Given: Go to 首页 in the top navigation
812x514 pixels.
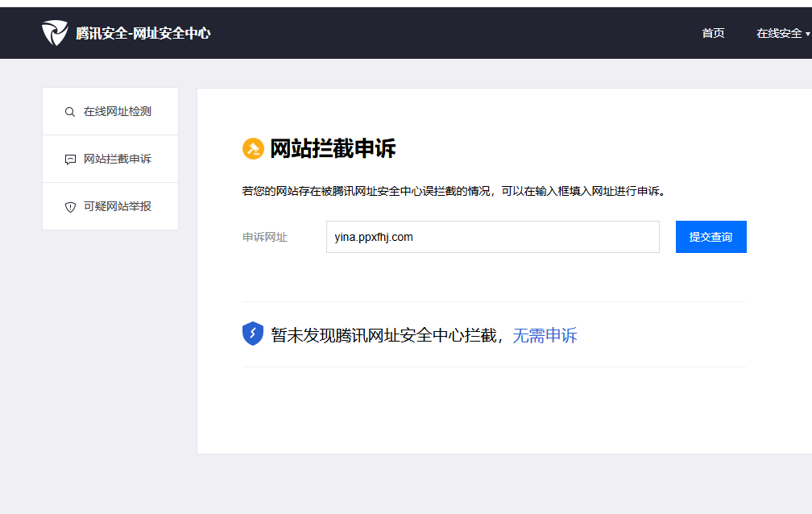Looking at the screenshot, I should 713,34.
